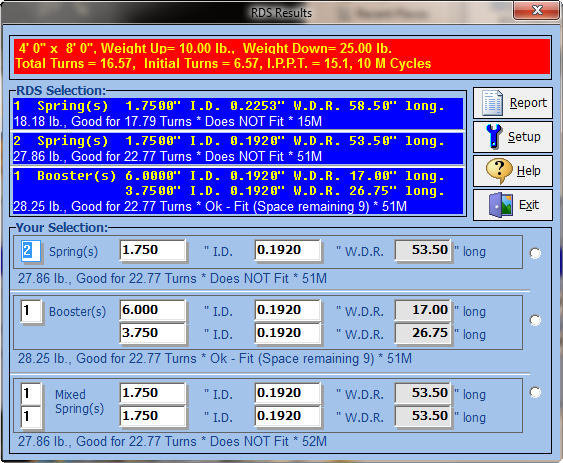
Task: Choose the 1 Spring(s) 0.2253 W.D.R. result row
Action: (238, 114)
